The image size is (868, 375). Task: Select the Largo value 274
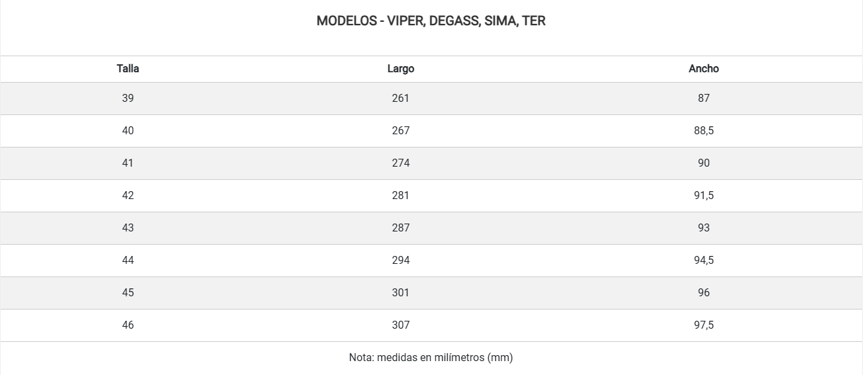(401, 163)
